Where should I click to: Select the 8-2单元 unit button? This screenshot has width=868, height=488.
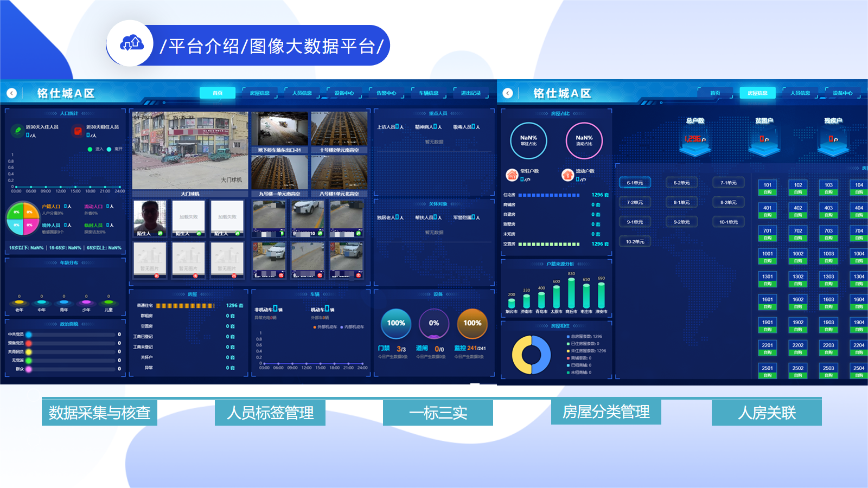pos(729,202)
